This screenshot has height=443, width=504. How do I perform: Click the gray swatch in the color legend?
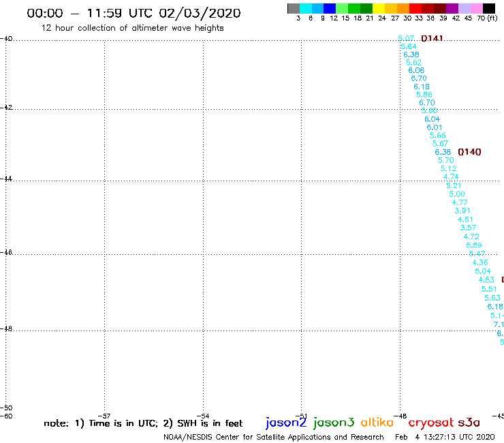(294, 8)
